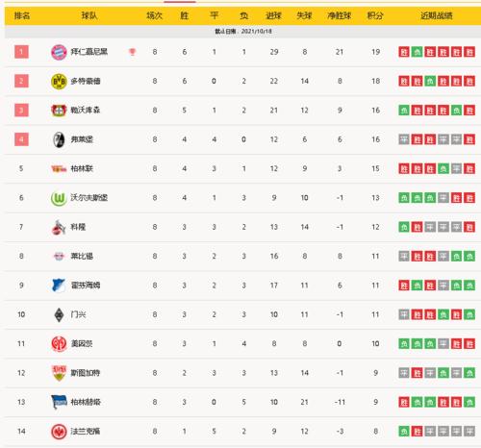Sort table by 进球 column header

(x=274, y=15)
